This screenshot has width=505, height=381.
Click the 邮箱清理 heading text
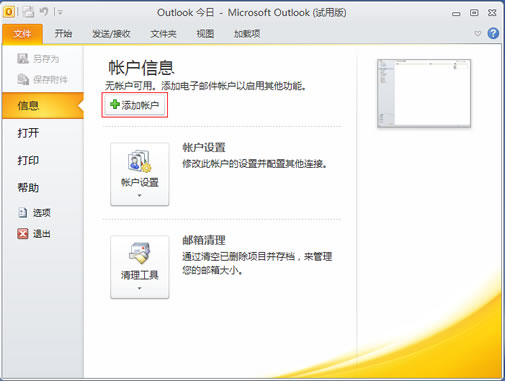(x=204, y=240)
